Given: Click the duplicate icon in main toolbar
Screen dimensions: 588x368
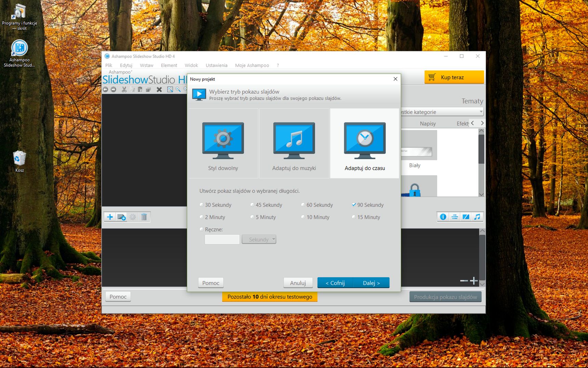Looking at the screenshot, I should [x=148, y=89].
